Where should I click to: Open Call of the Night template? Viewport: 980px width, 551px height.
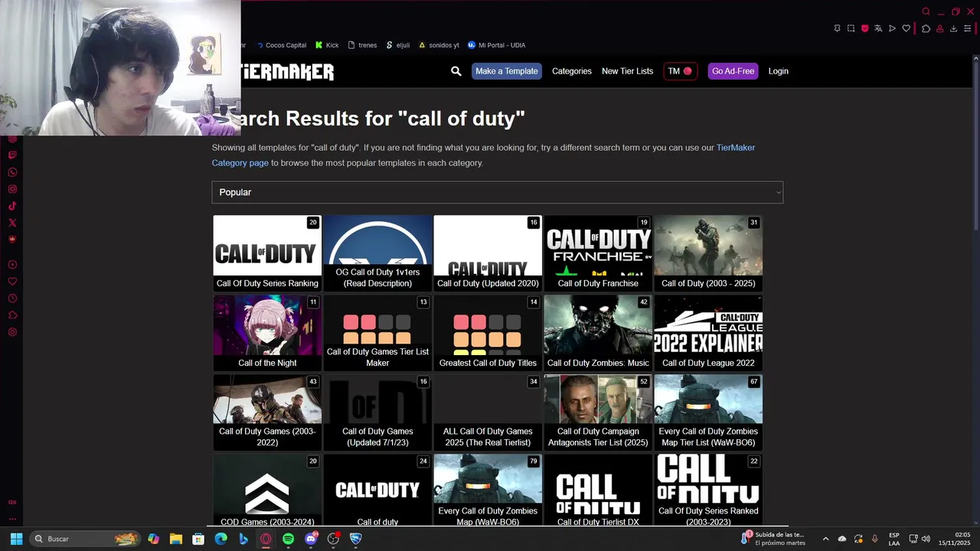(x=267, y=333)
